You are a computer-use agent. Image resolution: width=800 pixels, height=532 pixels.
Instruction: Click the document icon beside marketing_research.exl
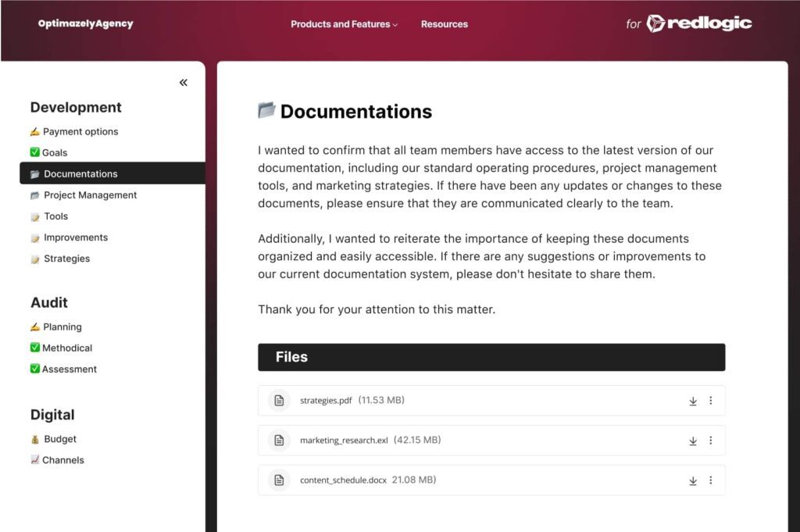pos(279,440)
